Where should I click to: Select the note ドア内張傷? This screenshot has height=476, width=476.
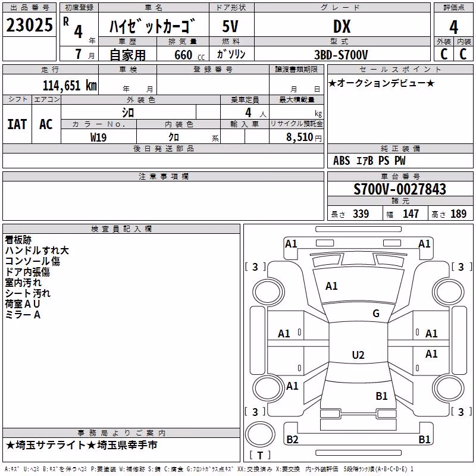tap(27, 272)
